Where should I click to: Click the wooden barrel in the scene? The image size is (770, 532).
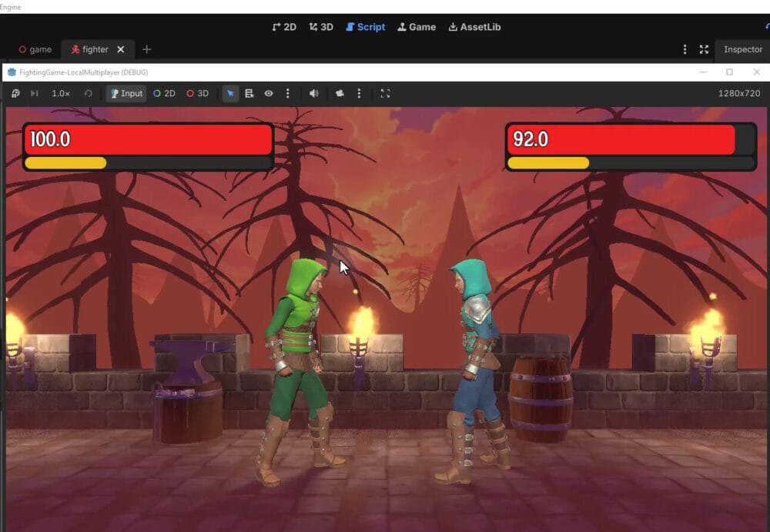pyautogui.click(x=541, y=399)
